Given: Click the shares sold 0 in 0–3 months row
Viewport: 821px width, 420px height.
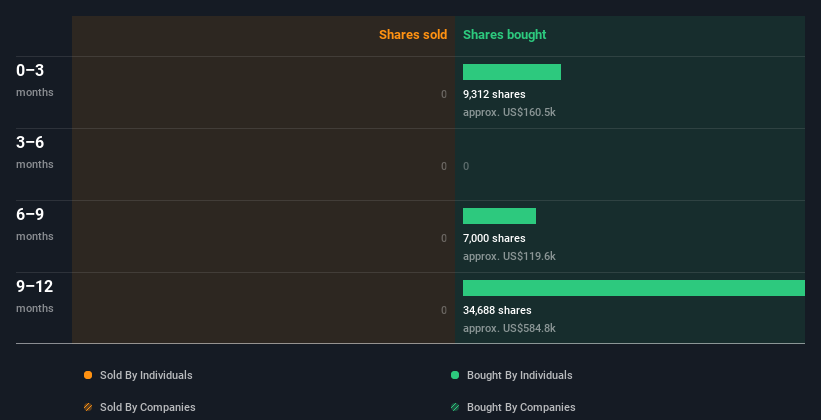Looking at the screenshot, I should pos(444,94).
